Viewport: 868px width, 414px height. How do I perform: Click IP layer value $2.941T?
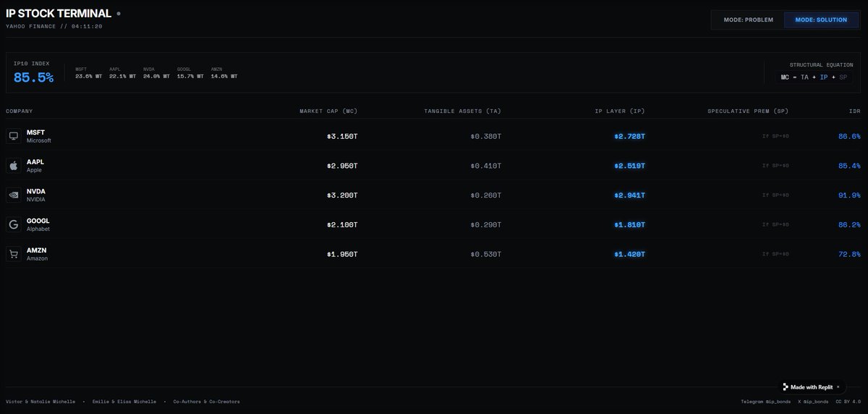(x=629, y=195)
